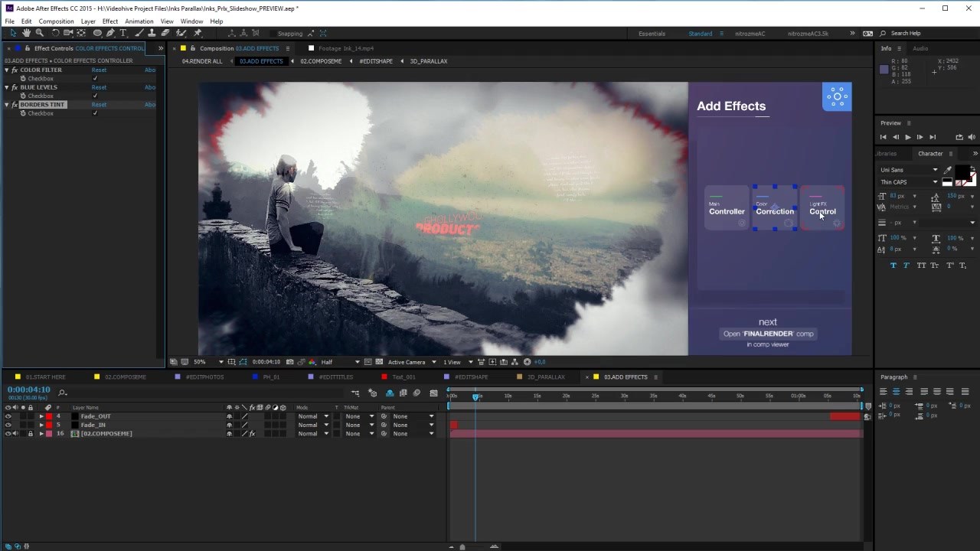Hide the Fade_IN layer
Image resolution: width=980 pixels, height=551 pixels.
pos(8,425)
